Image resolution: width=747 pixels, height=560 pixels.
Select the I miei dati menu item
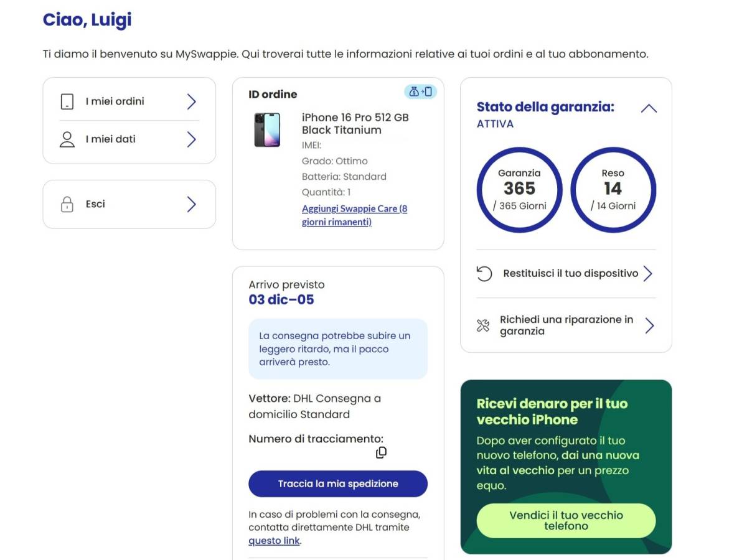coord(111,139)
